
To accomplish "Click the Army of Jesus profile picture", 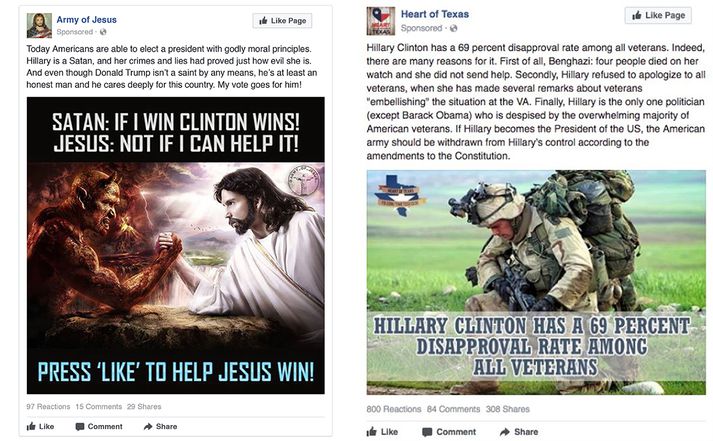I will (39, 25).
